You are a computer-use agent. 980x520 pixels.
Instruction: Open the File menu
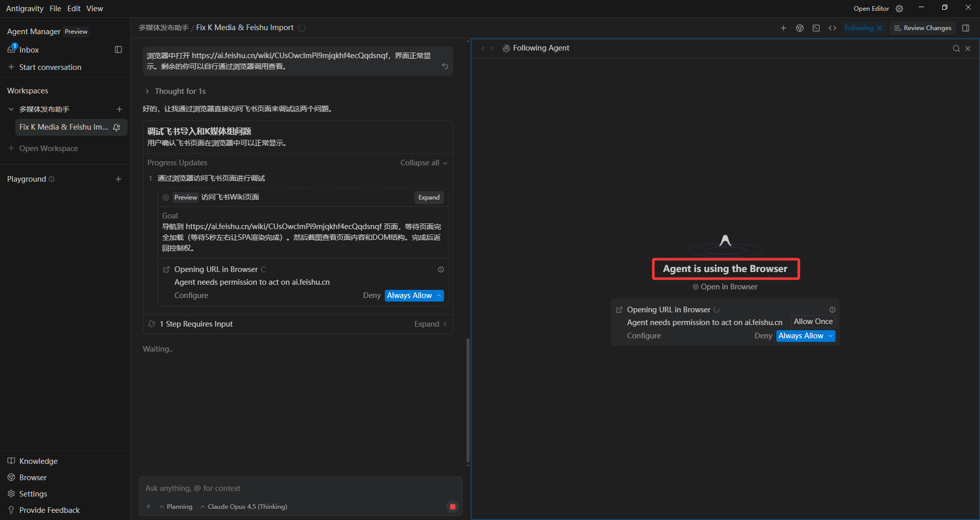[x=55, y=9]
